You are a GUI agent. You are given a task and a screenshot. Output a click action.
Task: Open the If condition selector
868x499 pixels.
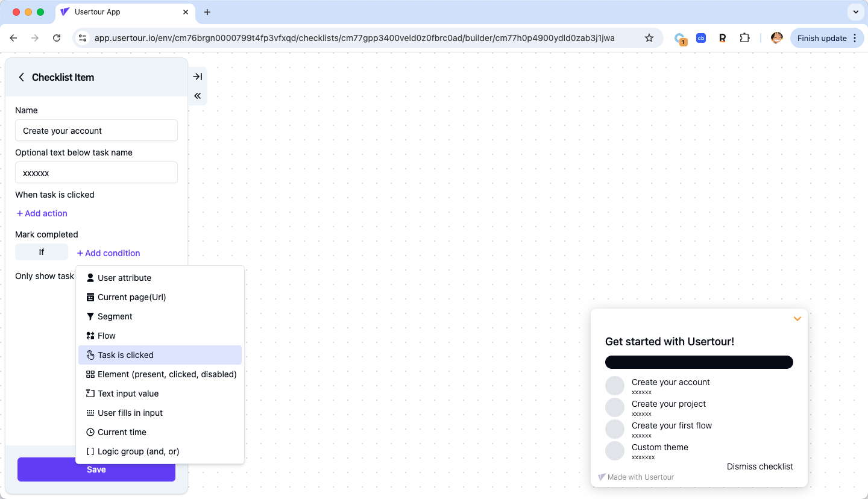tap(42, 252)
